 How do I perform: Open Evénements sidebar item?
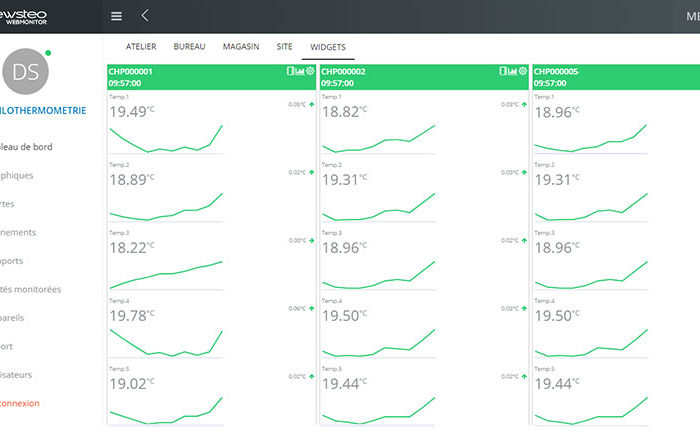(18, 233)
